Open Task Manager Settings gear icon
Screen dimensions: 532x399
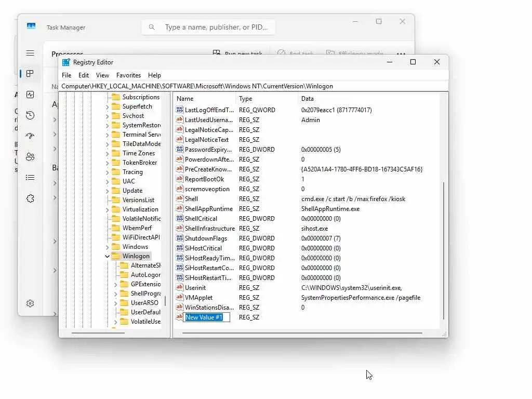pos(30,303)
